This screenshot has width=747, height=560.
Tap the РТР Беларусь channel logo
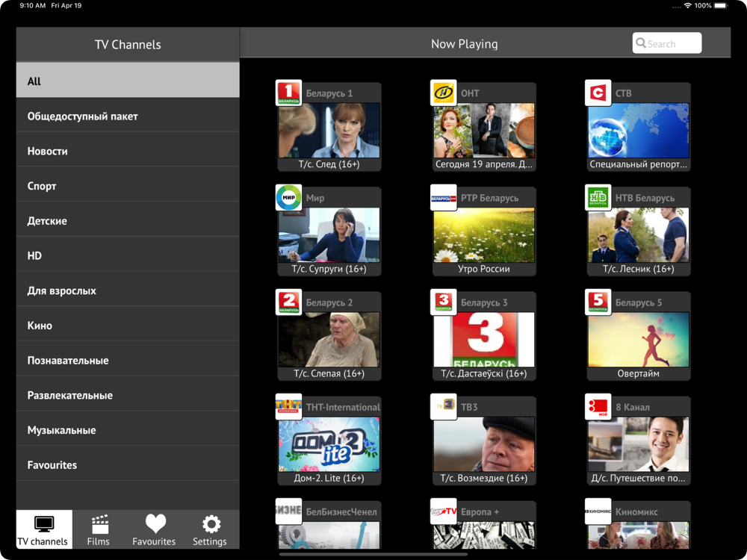(444, 198)
